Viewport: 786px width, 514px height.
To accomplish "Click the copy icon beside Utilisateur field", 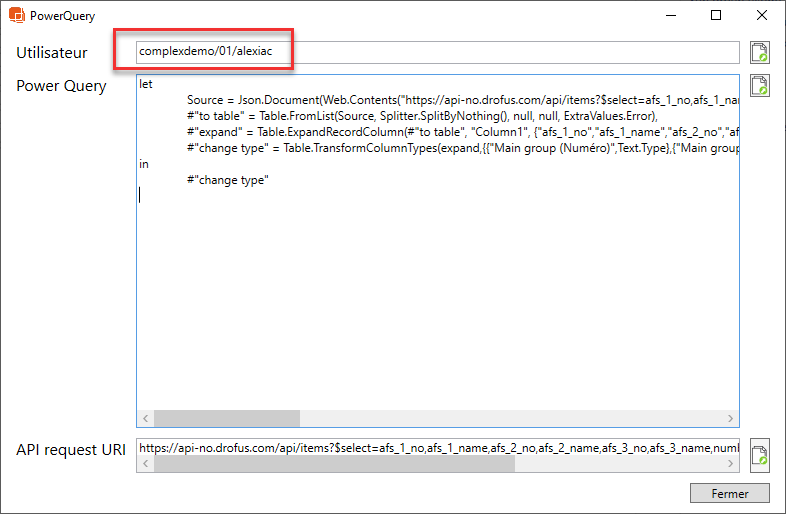I will pyautogui.click(x=760, y=53).
